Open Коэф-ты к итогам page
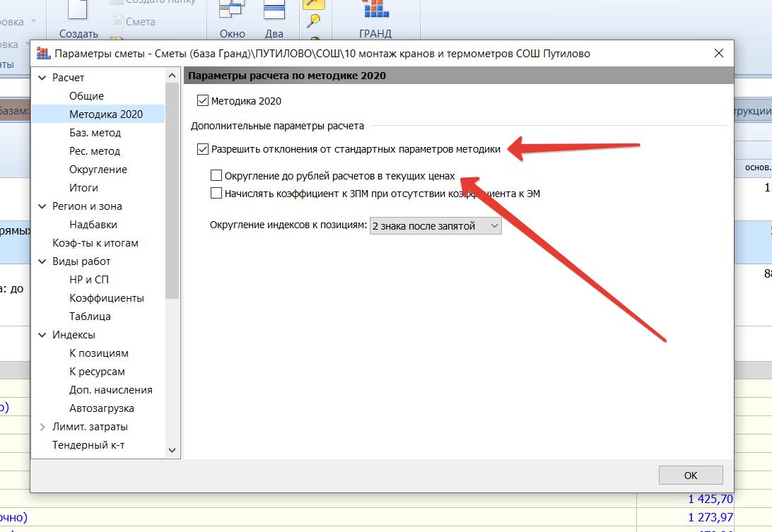 pos(95,243)
